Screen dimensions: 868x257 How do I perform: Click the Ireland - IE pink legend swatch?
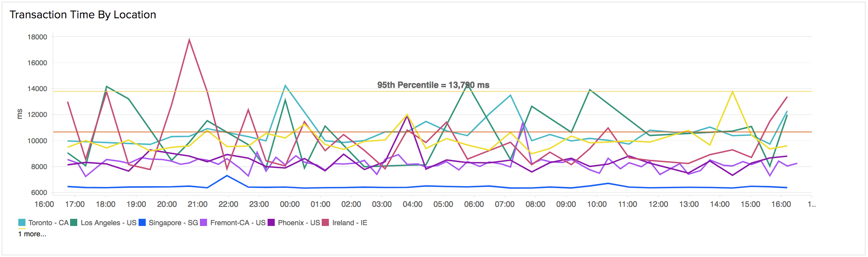click(325, 223)
